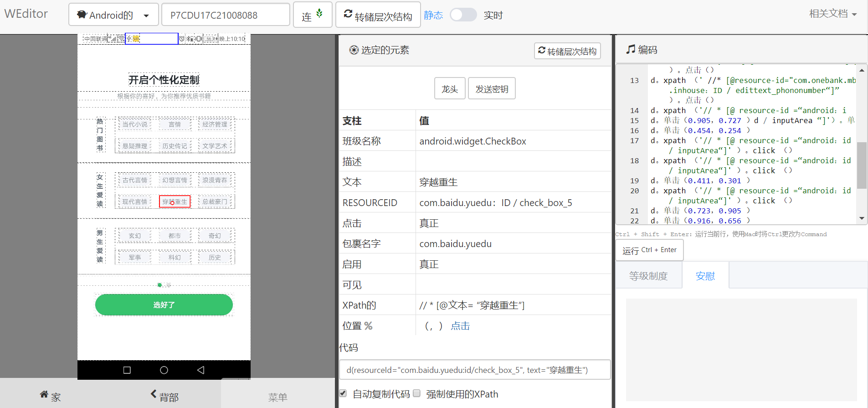
Task: Click the refresh icon in 转储层次结构 toolbar button
Action: tap(348, 14)
